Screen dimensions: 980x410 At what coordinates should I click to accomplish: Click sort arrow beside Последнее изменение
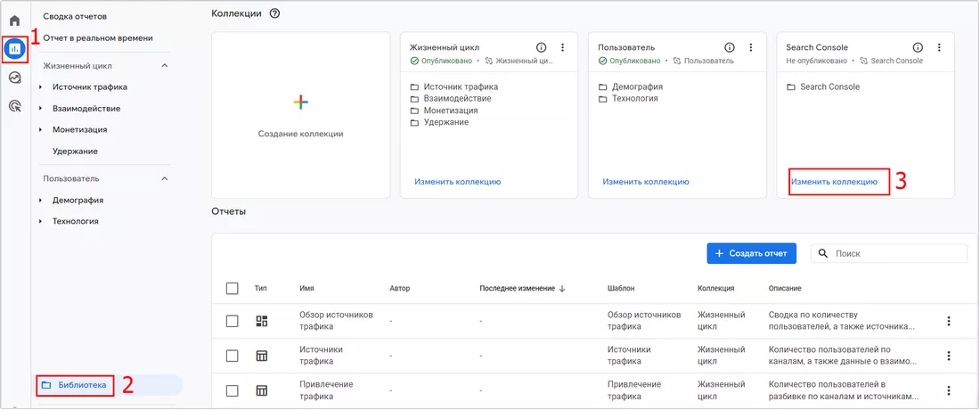(x=562, y=288)
